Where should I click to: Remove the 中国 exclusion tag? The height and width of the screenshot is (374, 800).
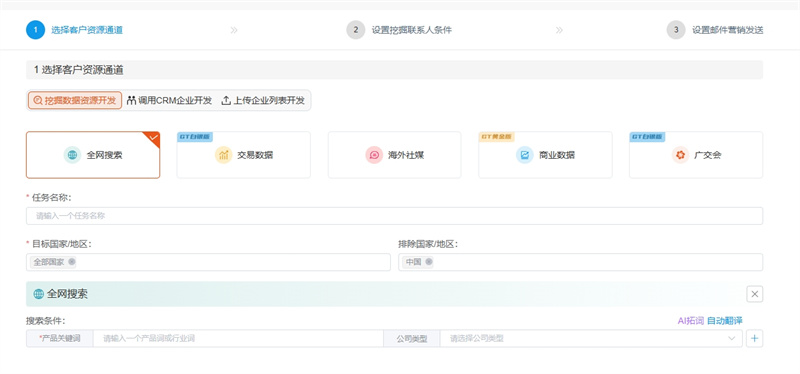(x=429, y=262)
